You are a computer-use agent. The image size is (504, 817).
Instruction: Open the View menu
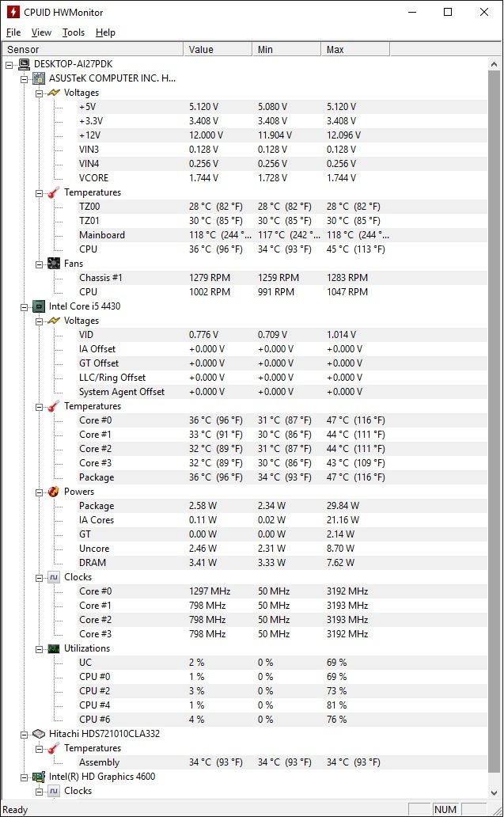pos(41,32)
